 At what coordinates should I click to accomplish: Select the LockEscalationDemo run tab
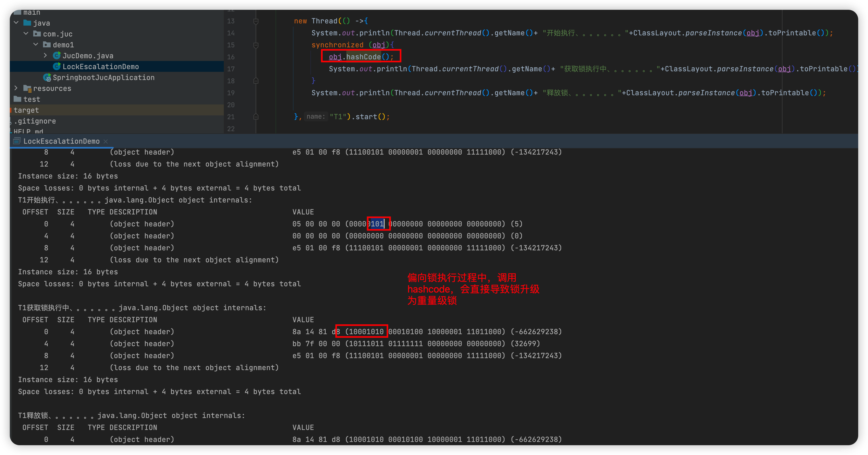click(61, 141)
